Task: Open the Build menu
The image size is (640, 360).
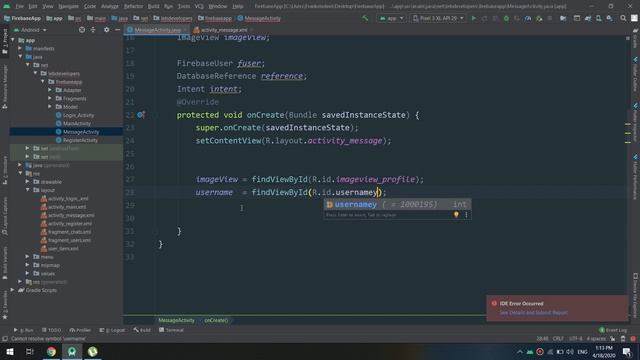Action: pos(153,6)
